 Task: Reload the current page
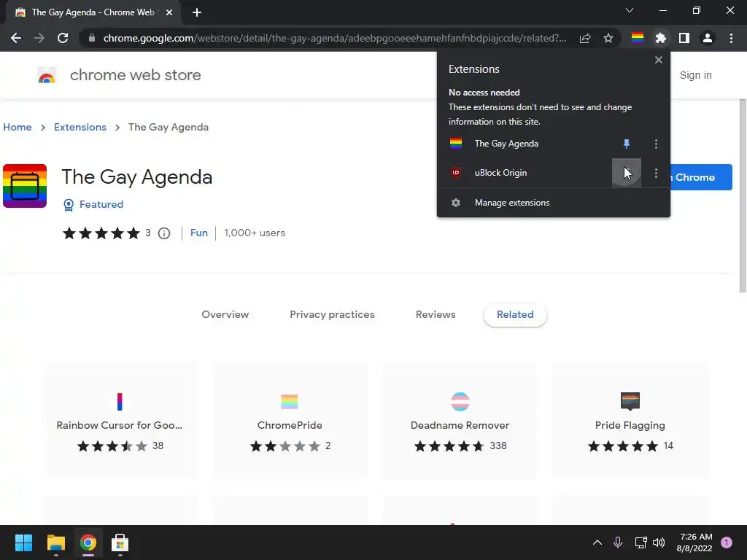click(x=63, y=38)
